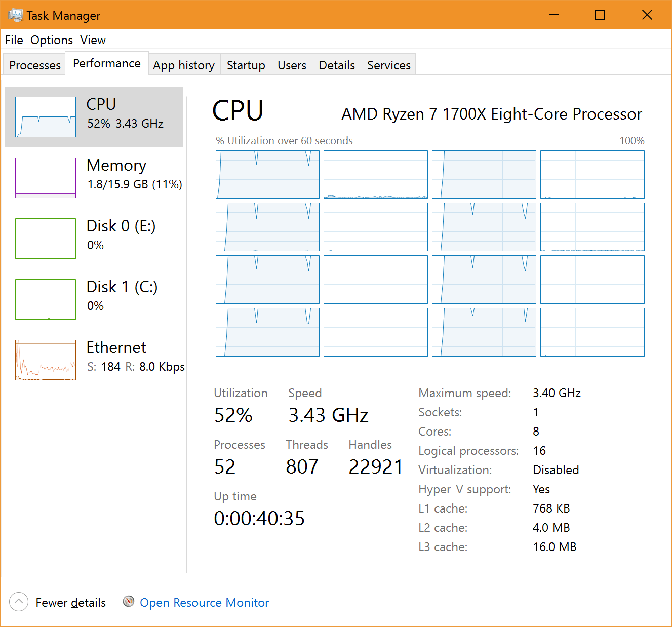The width and height of the screenshot is (672, 627).
Task: Click the Task Manager title bar icon
Action: click(x=15, y=15)
